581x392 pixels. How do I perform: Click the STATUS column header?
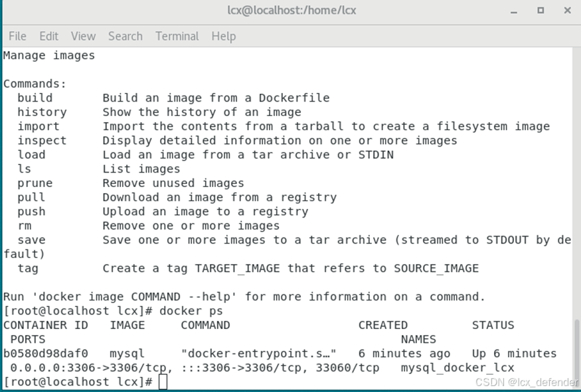click(x=493, y=325)
